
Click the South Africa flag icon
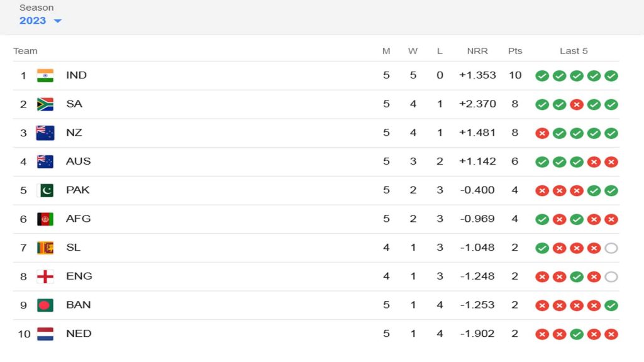pyautogui.click(x=45, y=104)
